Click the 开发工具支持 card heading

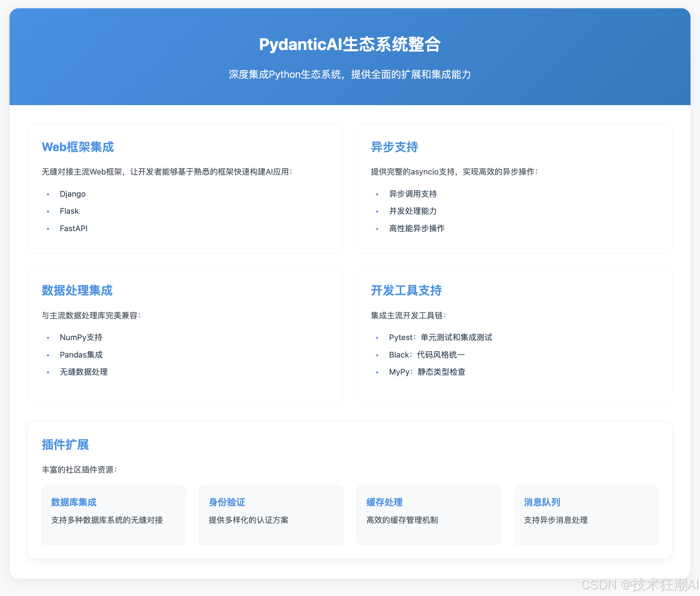click(406, 291)
